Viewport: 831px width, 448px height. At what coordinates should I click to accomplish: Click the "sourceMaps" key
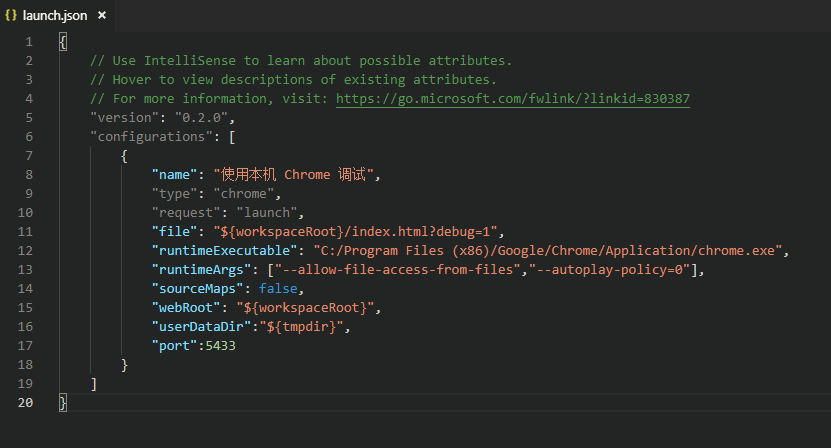point(198,289)
